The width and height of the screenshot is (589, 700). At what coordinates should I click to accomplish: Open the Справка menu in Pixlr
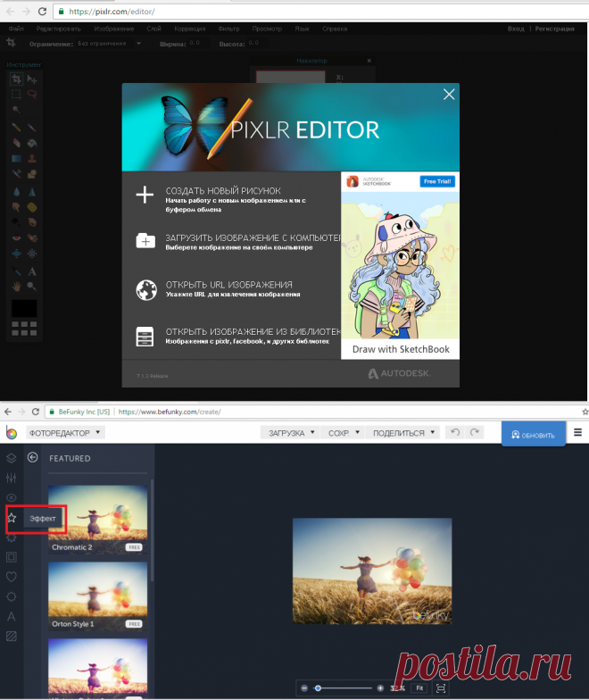335,29
